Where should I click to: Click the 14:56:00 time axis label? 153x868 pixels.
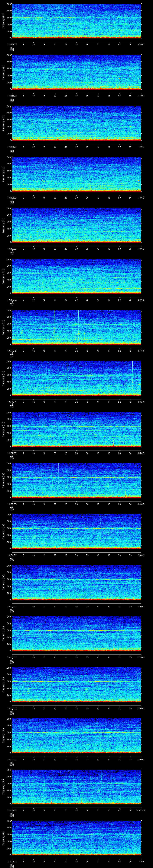pos(12,657)
